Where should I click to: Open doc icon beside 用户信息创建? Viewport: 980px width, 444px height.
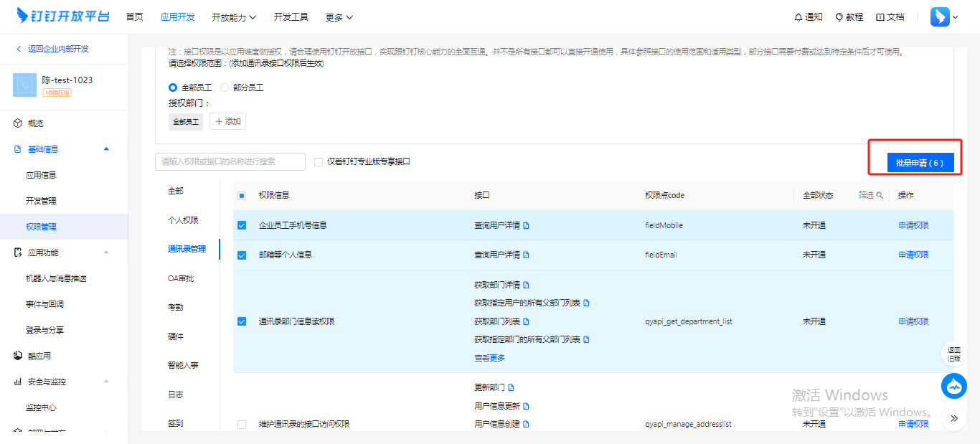coord(526,424)
